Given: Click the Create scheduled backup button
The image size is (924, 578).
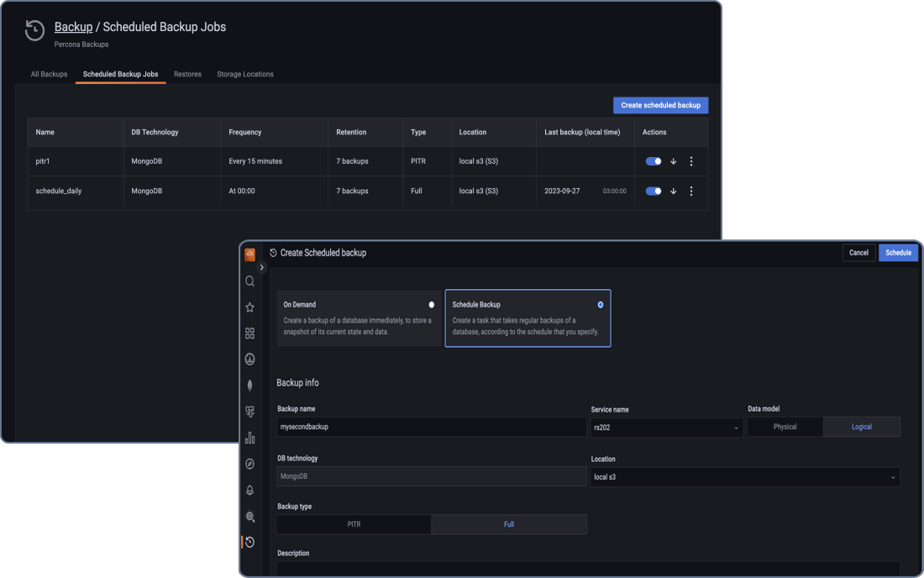Looking at the screenshot, I should pyautogui.click(x=660, y=105).
